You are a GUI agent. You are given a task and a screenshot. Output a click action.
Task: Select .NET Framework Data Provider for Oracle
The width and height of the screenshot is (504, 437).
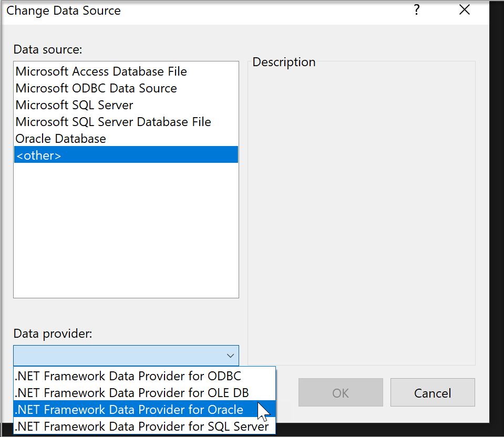tap(129, 409)
